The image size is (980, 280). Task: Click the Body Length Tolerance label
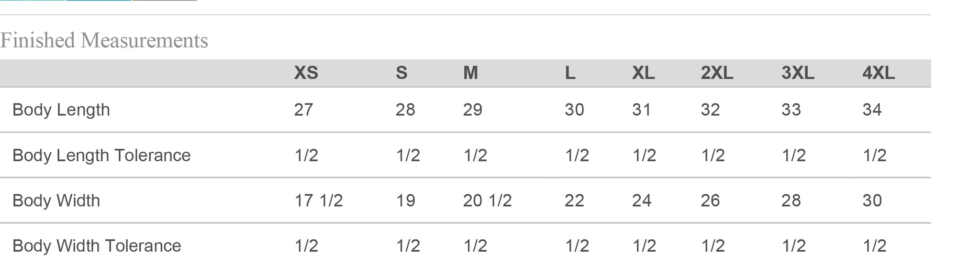(x=101, y=155)
